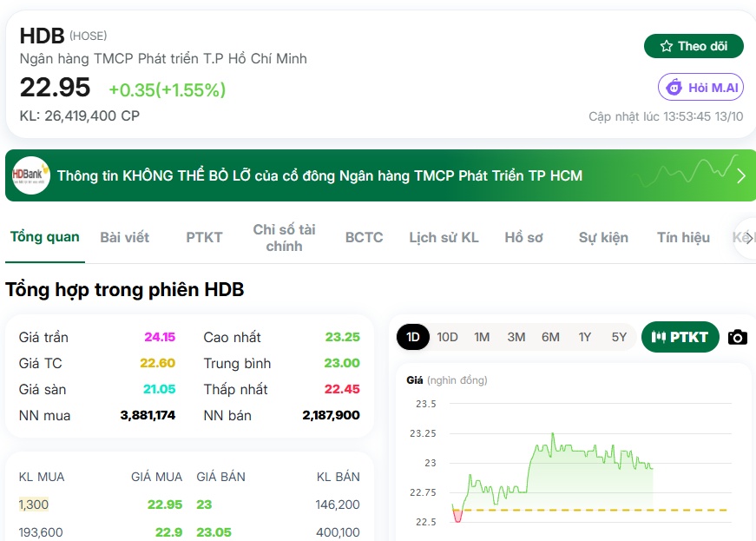The width and height of the screenshot is (756, 541).
Task: Expand more tabs with the tab-bar arrow
Action: pos(746,238)
